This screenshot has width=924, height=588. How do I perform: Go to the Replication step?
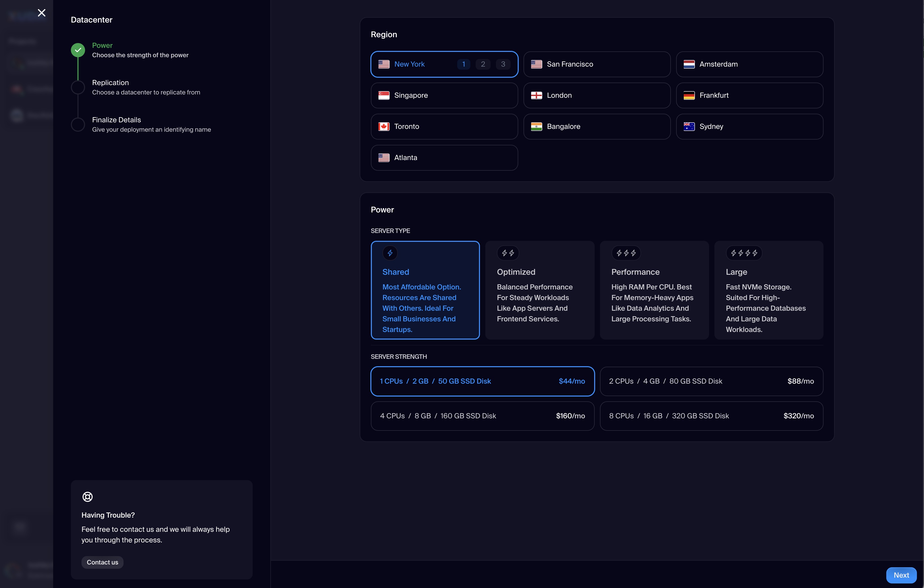111,83
